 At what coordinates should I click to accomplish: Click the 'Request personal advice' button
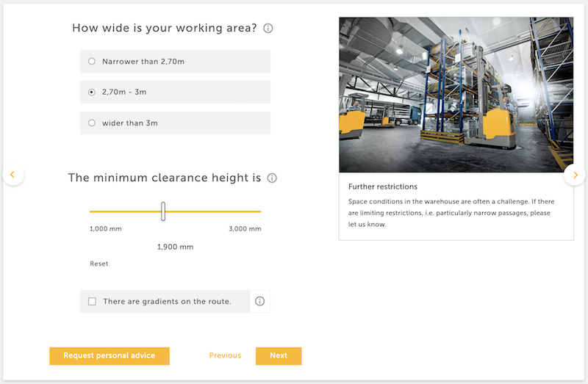pyautogui.click(x=110, y=355)
